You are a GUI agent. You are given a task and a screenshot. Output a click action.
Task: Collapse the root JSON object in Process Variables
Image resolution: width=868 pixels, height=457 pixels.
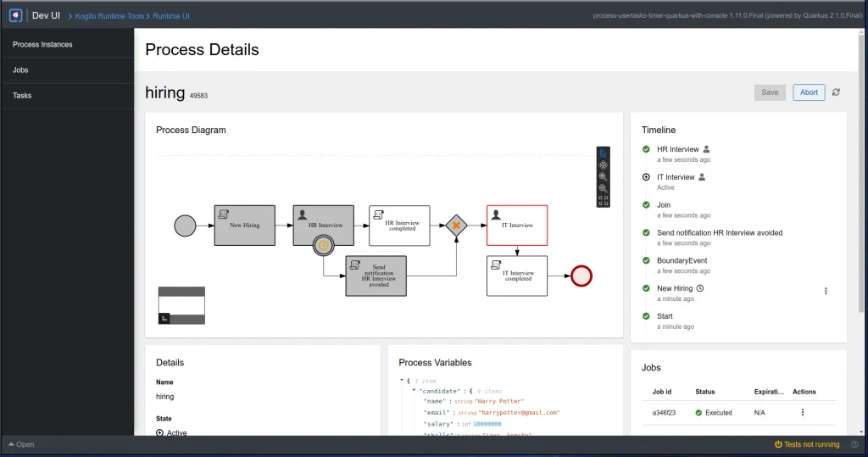pyautogui.click(x=402, y=381)
